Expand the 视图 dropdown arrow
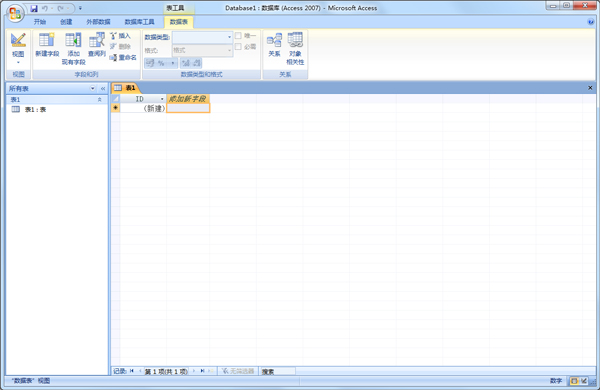 [x=18, y=62]
